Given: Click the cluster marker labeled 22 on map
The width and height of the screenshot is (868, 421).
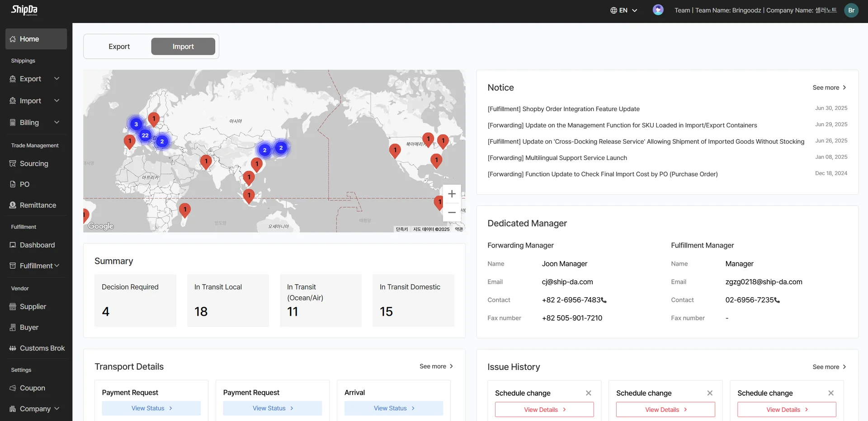Looking at the screenshot, I should [145, 136].
